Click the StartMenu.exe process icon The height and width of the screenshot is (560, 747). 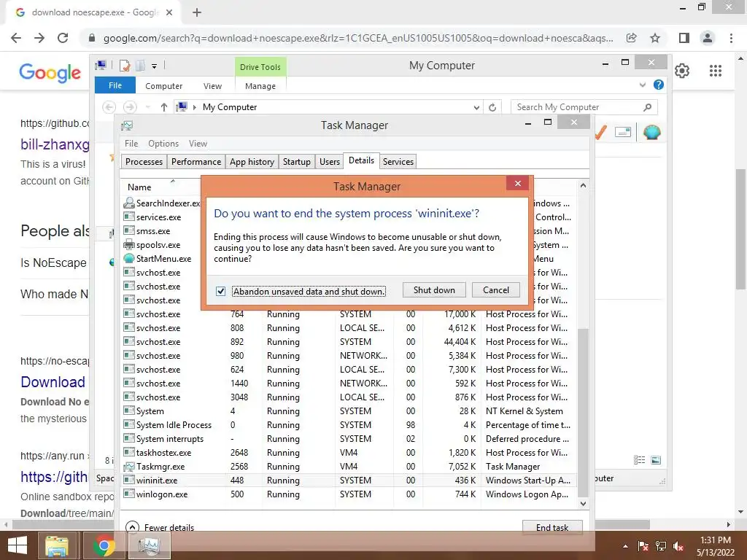tap(128, 259)
